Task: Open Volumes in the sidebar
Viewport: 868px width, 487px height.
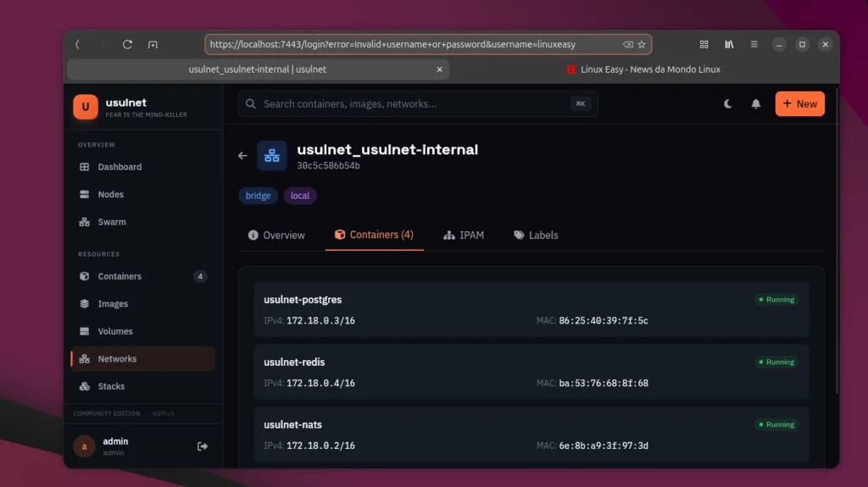Action: point(142,331)
